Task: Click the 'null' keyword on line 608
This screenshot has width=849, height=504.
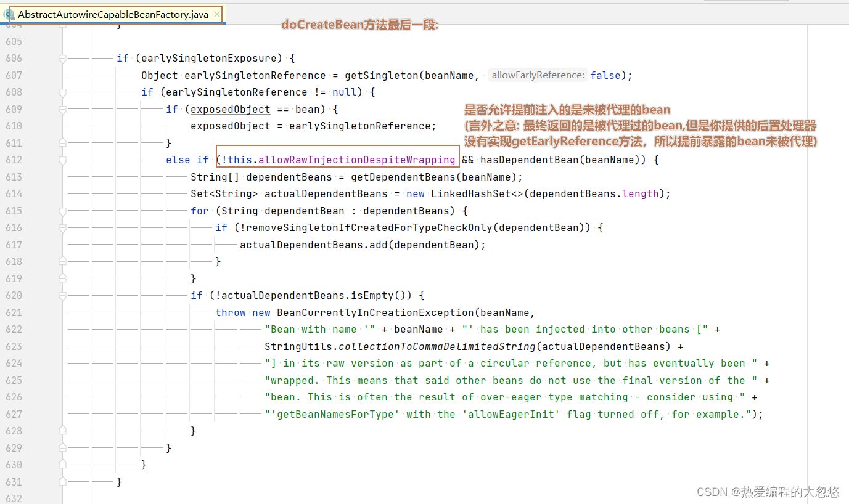Action: [x=344, y=92]
